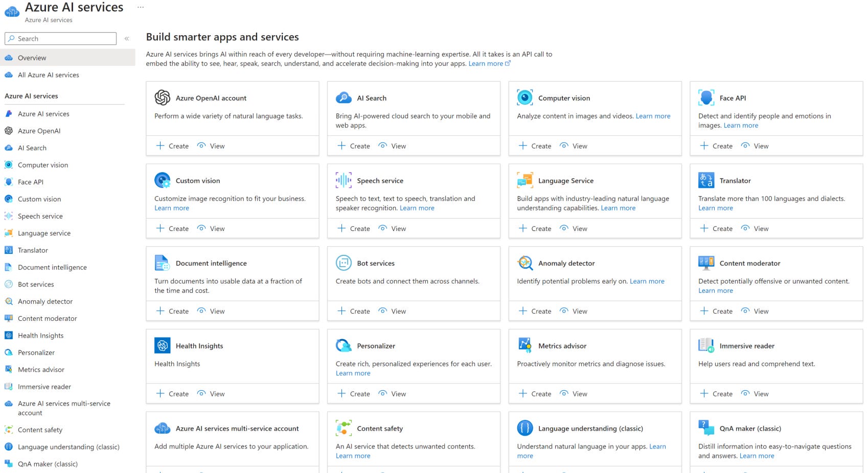Open Learn more for Content safety
The width and height of the screenshot is (868, 473).
[353, 456]
